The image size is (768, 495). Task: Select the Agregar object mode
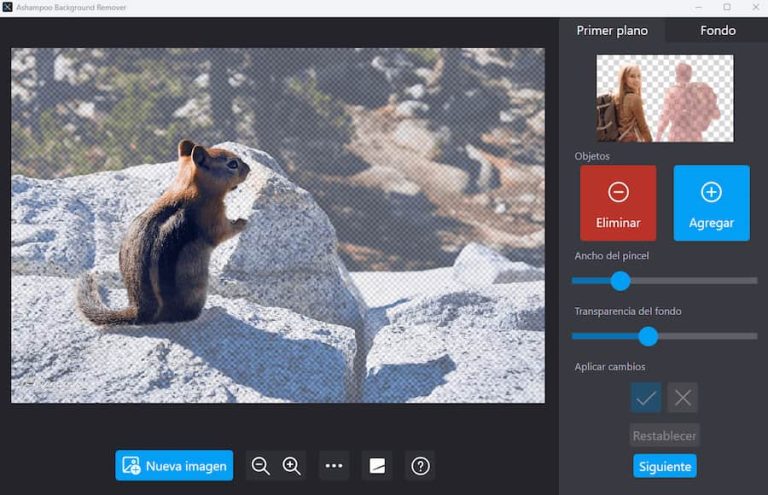point(711,203)
